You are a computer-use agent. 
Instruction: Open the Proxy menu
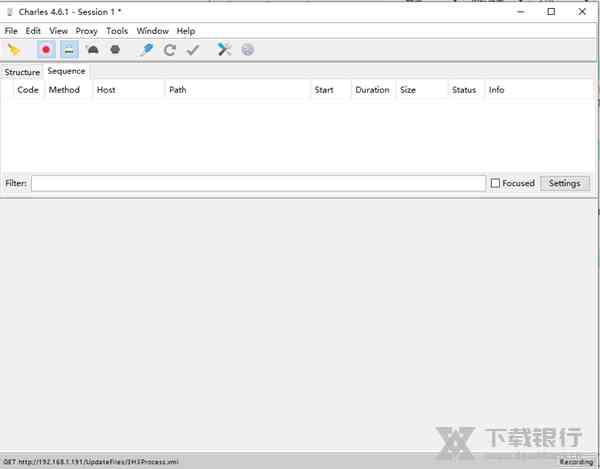86,31
